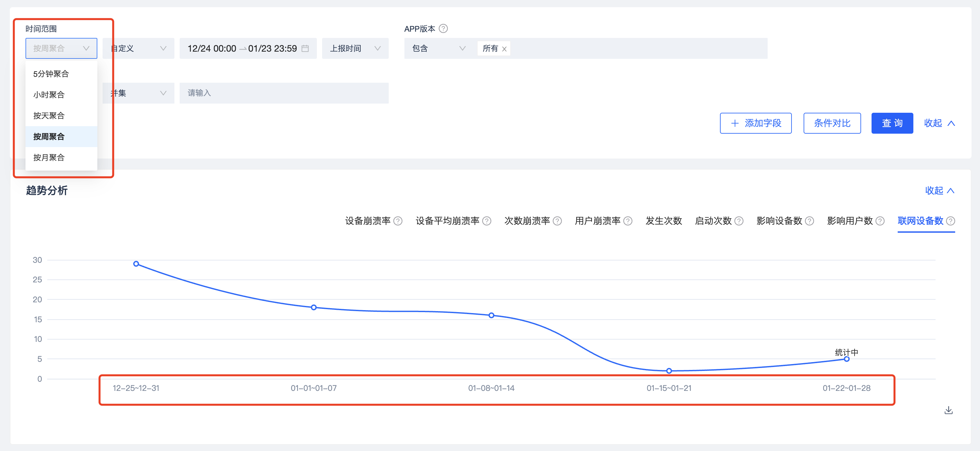The height and width of the screenshot is (451, 980).
Task: Open the 上报时间 dropdown
Action: click(355, 48)
